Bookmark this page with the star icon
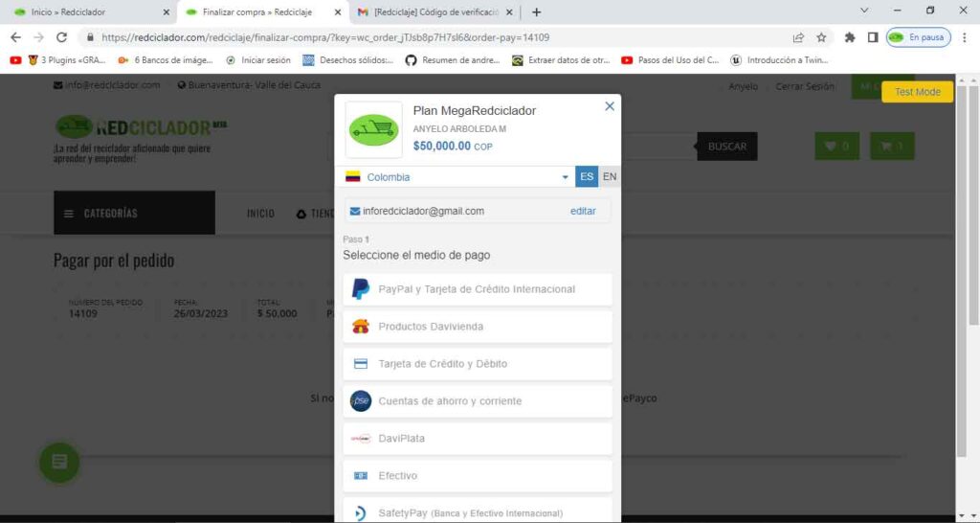Screen dimensions: 980x523 (821, 37)
